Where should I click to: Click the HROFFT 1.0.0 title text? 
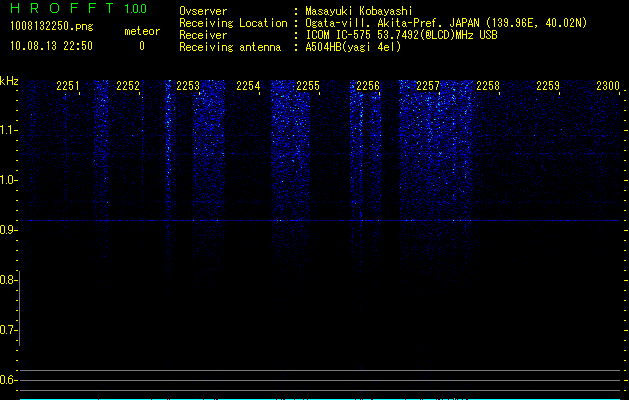pyautogui.click(x=79, y=8)
